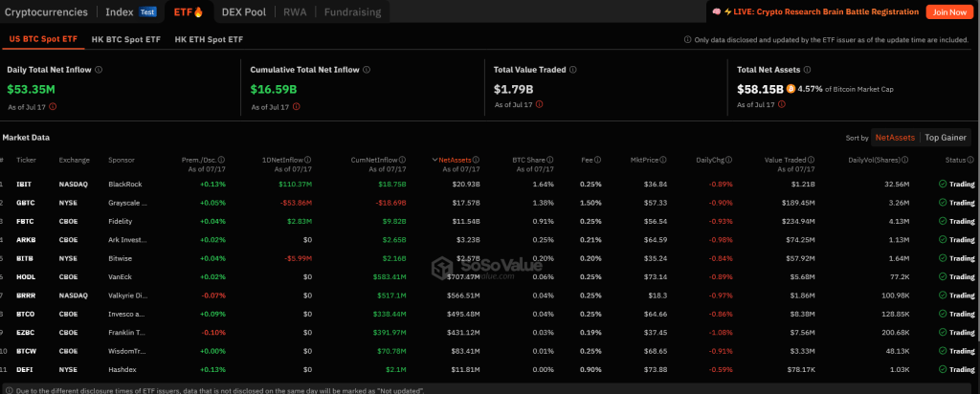This screenshot has height=394, width=980.
Task: Click the VanEck sponsor cell
Action: tap(119, 276)
